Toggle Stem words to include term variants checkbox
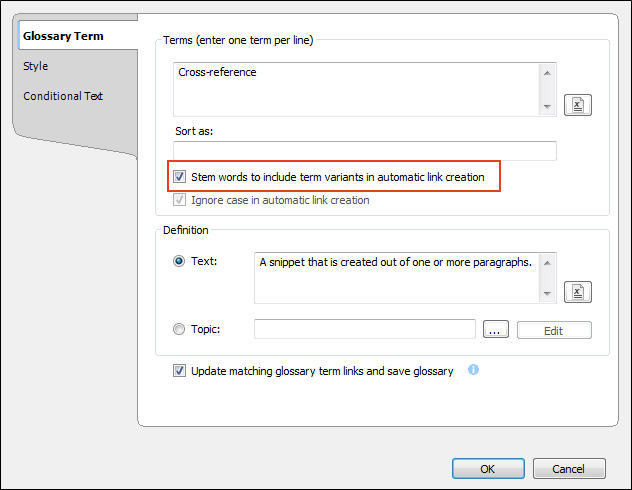Screen dimensions: 632x490 point(179,176)
